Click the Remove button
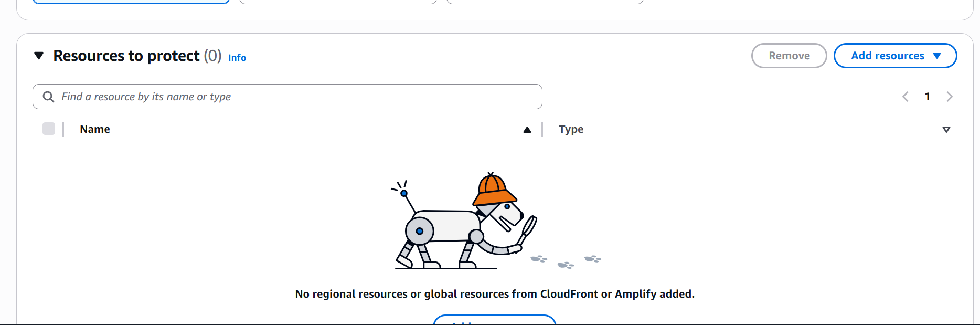 click(x=789, y=56)
